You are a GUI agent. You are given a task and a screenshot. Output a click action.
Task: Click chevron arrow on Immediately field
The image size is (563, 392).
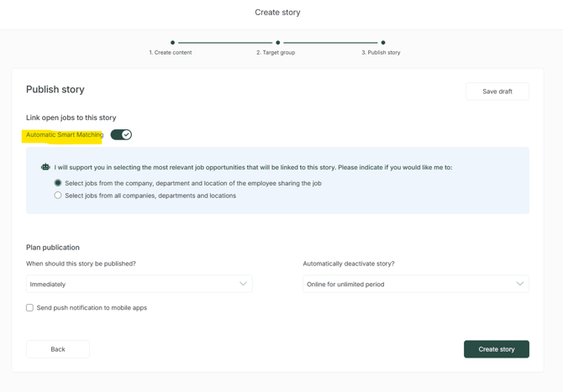coord(243,284)
